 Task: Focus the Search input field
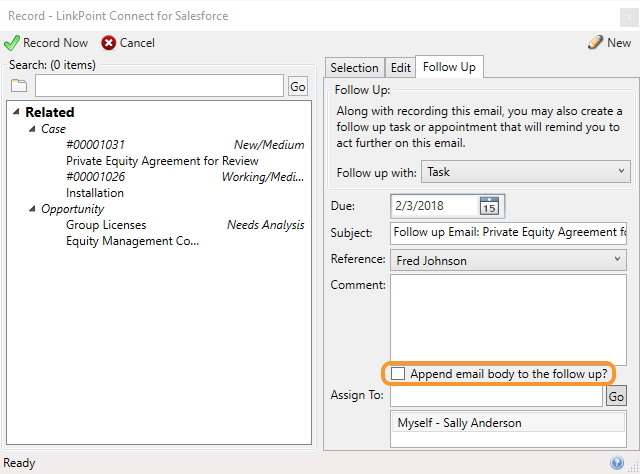[x=159, y=86]
